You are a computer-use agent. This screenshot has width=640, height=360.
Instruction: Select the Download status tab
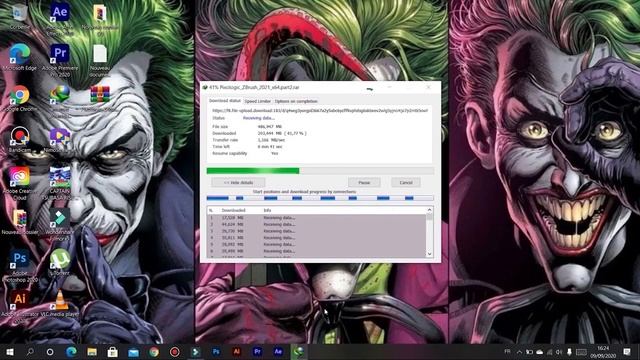point(225,100)
